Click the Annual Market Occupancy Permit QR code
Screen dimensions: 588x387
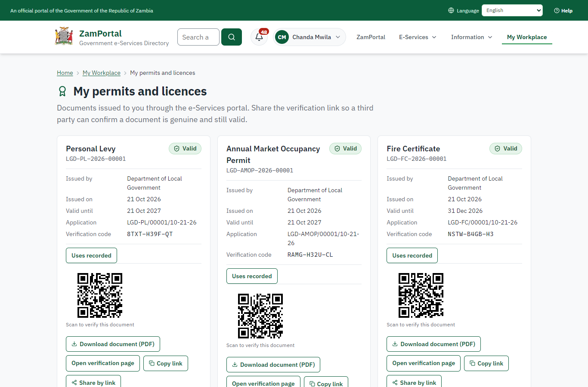click(260, 316)
